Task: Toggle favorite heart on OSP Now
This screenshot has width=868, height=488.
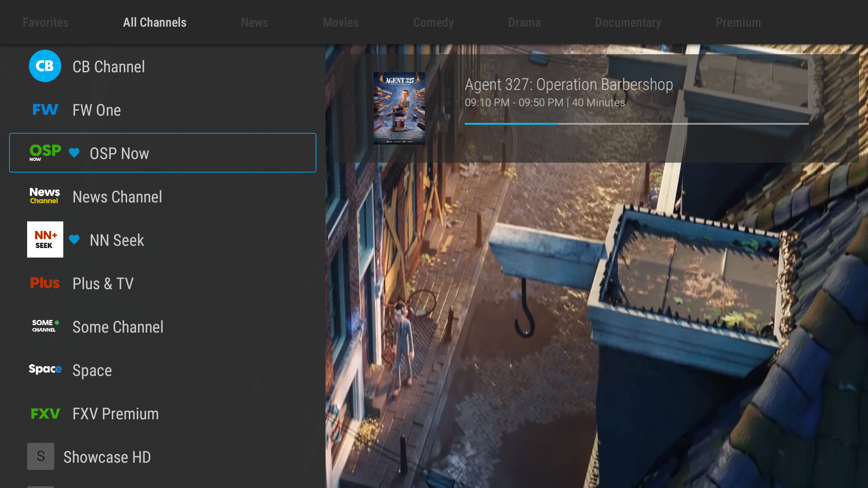Action: tap(74, 153)
